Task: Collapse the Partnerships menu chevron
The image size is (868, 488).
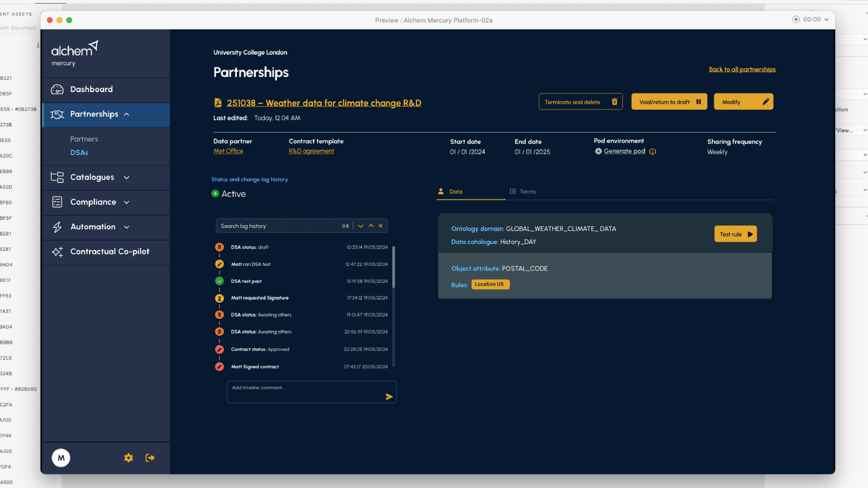Action: pyautogui.click(x=126, y=114)
